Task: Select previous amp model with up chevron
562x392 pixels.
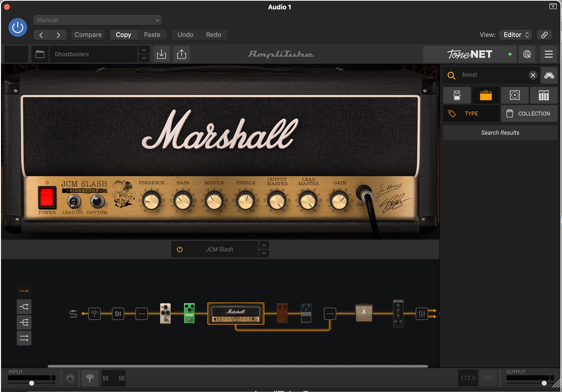Action: [264, 245]
